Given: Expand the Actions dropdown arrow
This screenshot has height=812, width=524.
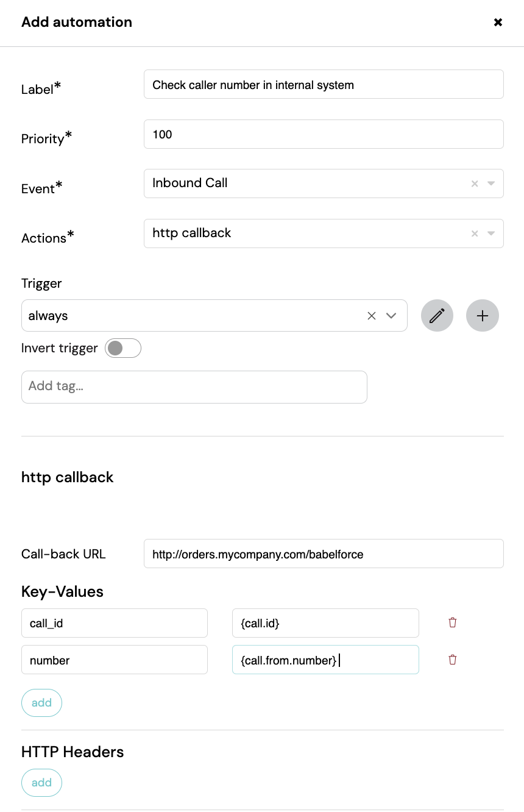Looking at the screenshot, I should [x=491, y=233].
